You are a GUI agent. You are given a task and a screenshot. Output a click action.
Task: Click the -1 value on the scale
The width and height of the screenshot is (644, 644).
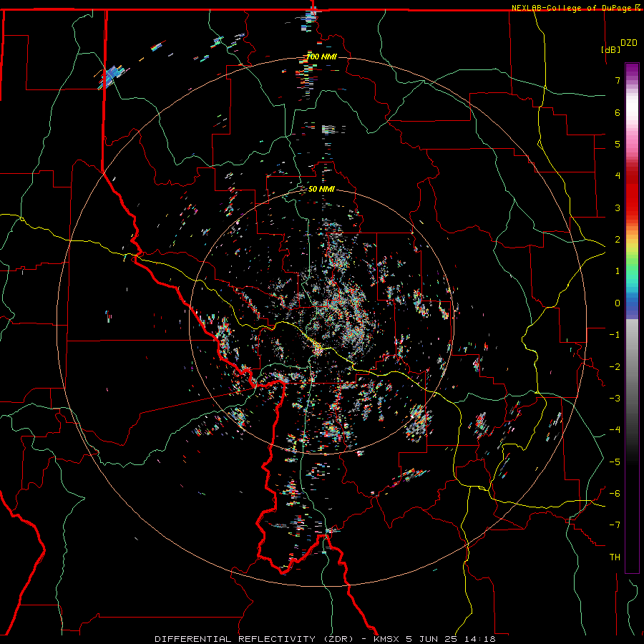[615, 335]
